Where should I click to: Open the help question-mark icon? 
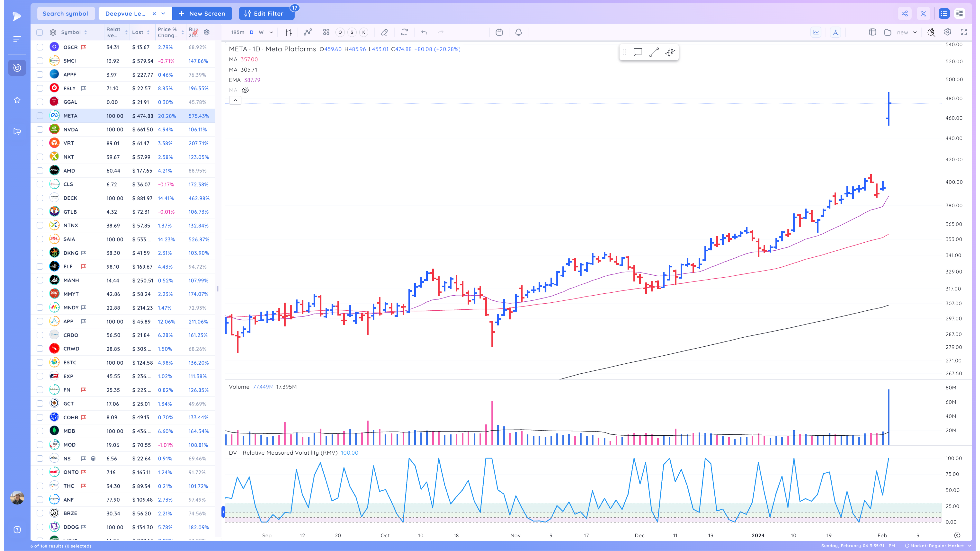(17, 530)
